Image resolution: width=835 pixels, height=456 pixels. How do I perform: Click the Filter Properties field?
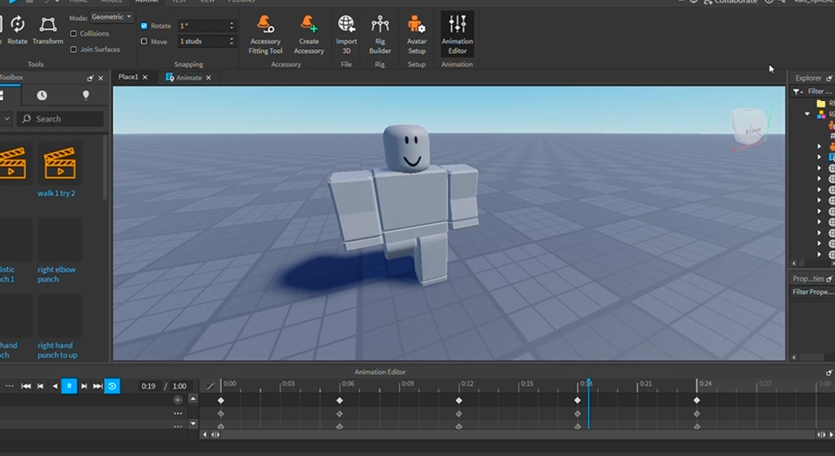(813, 292)
